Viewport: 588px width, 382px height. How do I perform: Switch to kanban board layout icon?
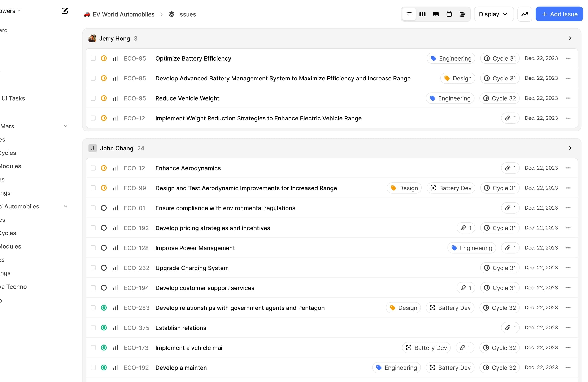pyautogui.click(x=422, y=14)
